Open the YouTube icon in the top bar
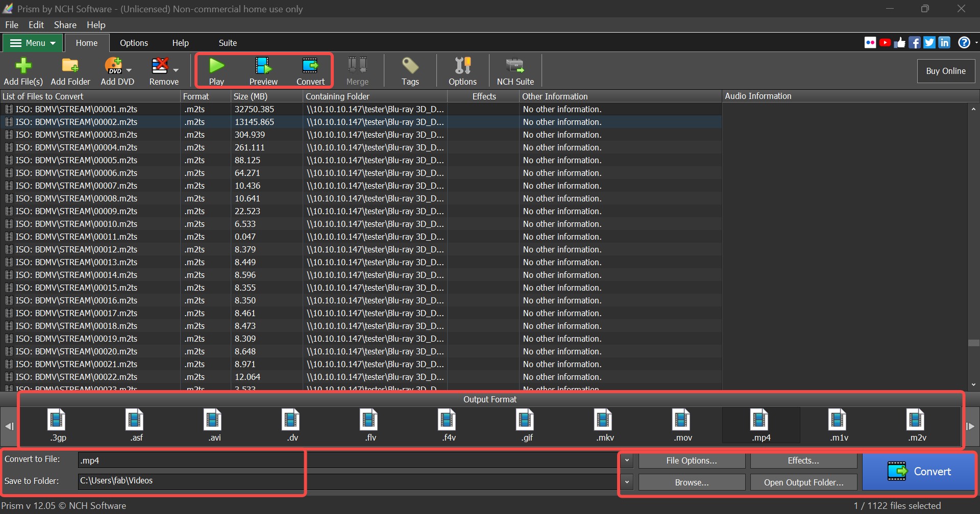Viewport: 980px width, 514px height. coord(885,42)
